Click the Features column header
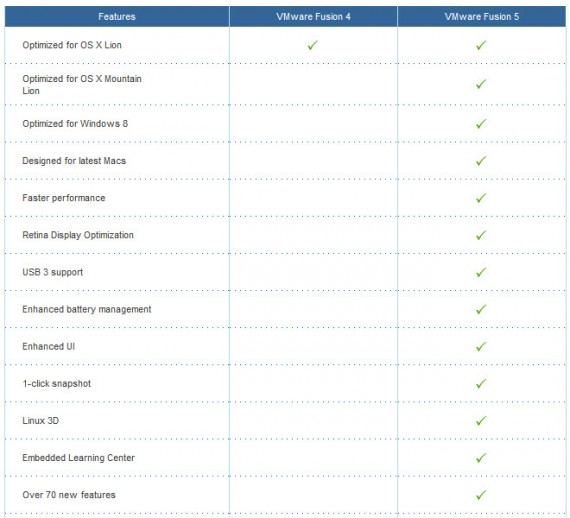Screen dimensions: 570x518 117,16
